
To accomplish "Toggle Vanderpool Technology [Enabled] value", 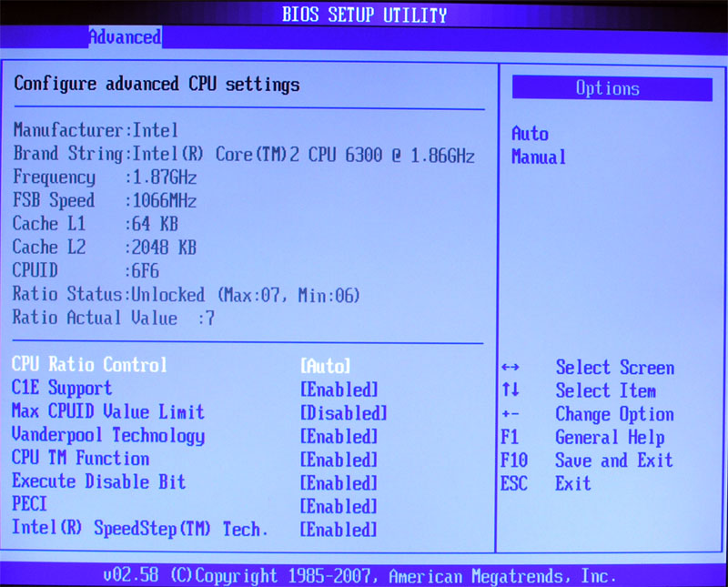I will click(x=339, y=437).
